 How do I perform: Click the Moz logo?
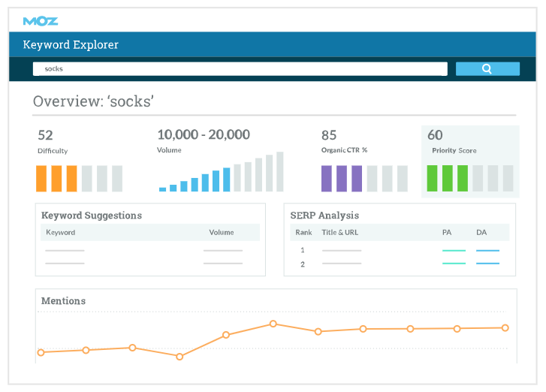(x=41, y=21)
